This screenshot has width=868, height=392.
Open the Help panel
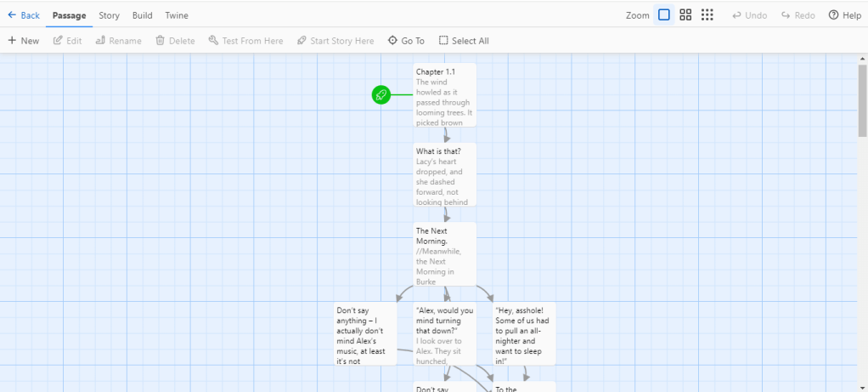(x=845, y=15)
